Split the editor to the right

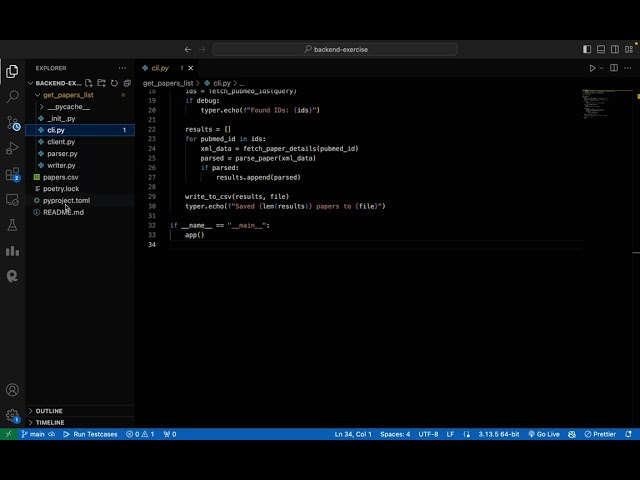pos(613,68)
